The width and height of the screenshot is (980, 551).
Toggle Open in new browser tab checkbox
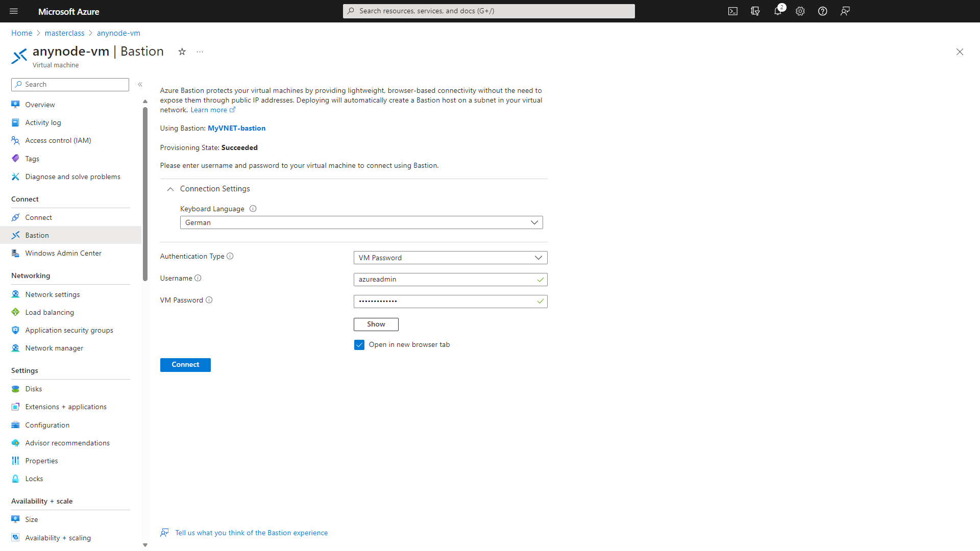pyautogui.click(x=359, y=344)
